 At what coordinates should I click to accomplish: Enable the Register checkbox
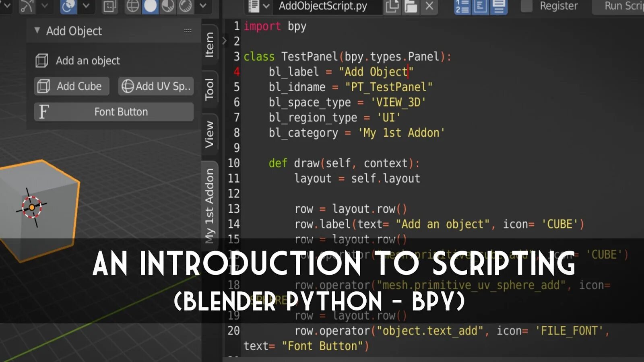(526, 6)
